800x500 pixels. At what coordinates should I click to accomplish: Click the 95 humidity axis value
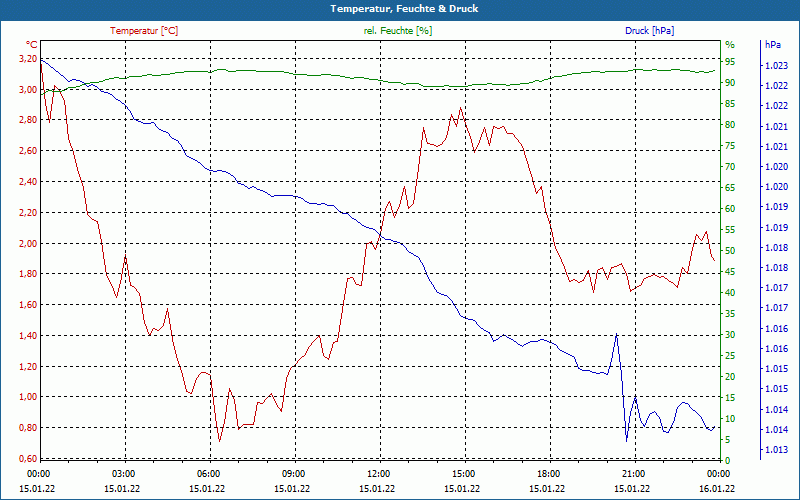(730, 62)
